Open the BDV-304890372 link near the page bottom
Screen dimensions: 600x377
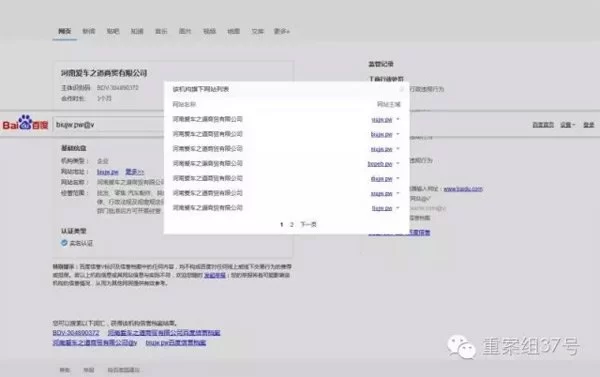coord(76,333)
